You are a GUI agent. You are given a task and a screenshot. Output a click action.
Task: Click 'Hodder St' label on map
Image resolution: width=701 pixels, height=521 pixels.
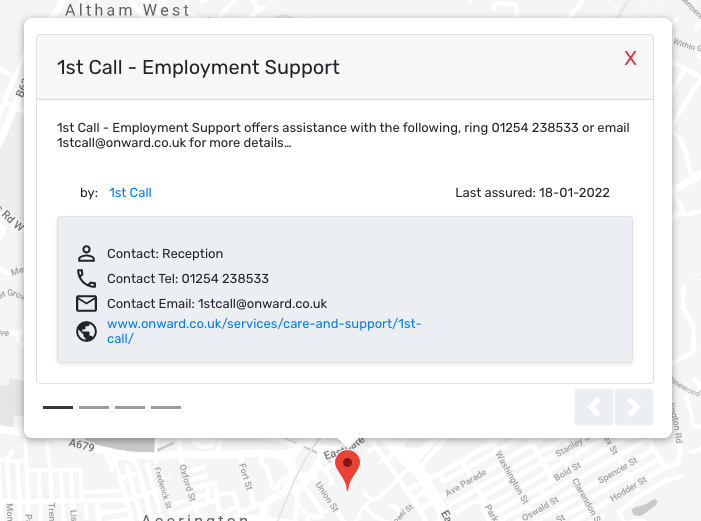[x=629, y=489]
